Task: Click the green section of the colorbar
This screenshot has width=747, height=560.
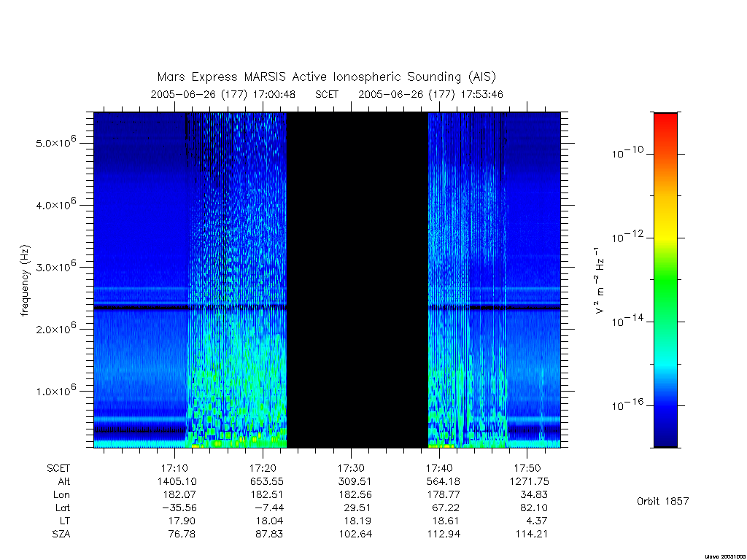Action: pyautogui.click(x=665, y=281)
